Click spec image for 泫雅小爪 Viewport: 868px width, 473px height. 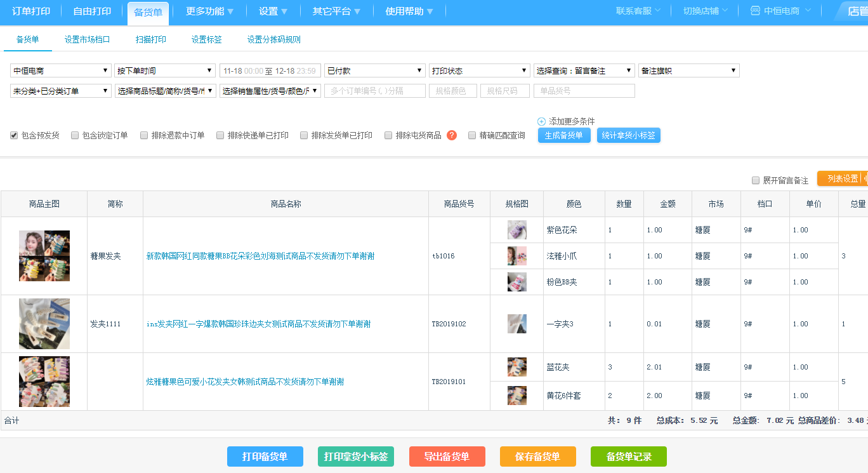point(517,256)
